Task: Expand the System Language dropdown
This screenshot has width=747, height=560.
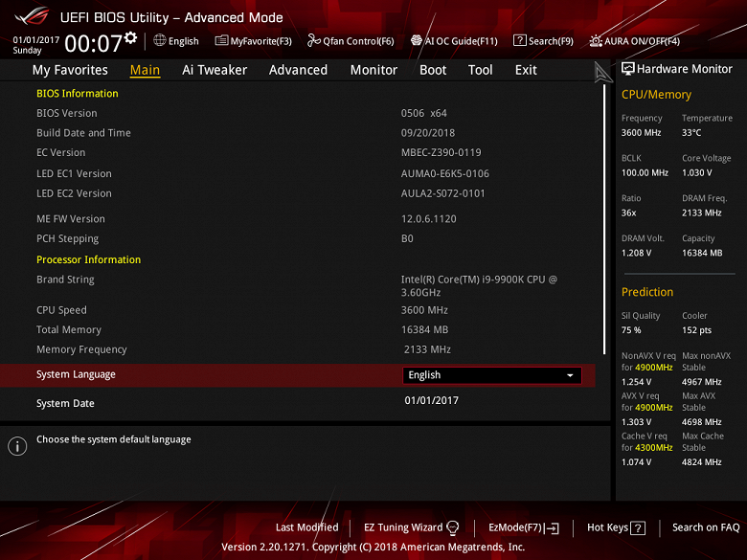Action: [x=492, y=375]
